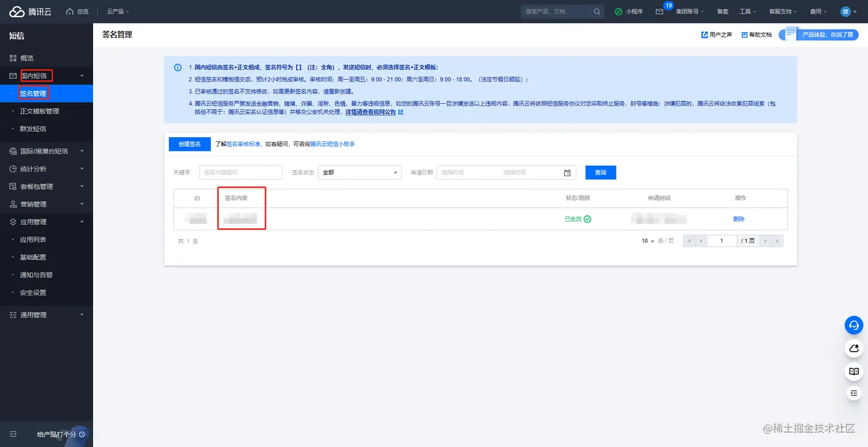Open the 总览 home icon link
868x447 pixels.
77,11
